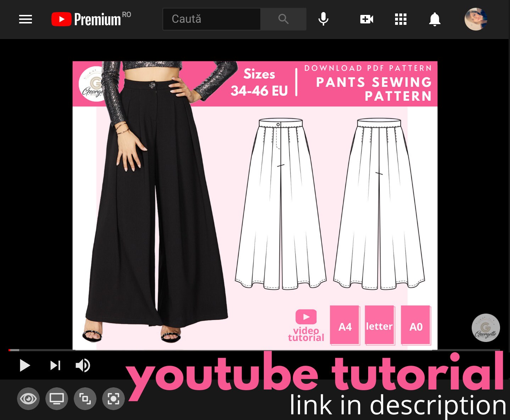Click the Georgette channel watermark in player
This screenshot has height=420, width=510.
click(486, 328)
